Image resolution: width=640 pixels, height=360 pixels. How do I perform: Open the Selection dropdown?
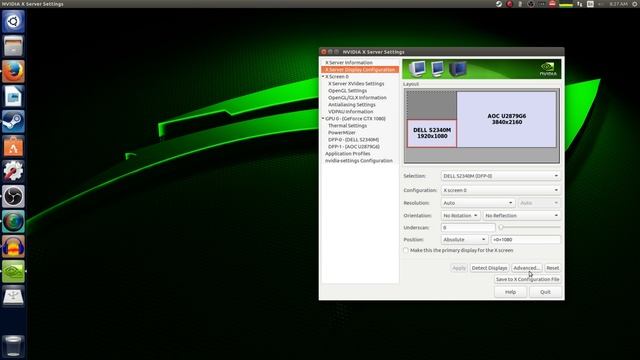pos(500,176)
